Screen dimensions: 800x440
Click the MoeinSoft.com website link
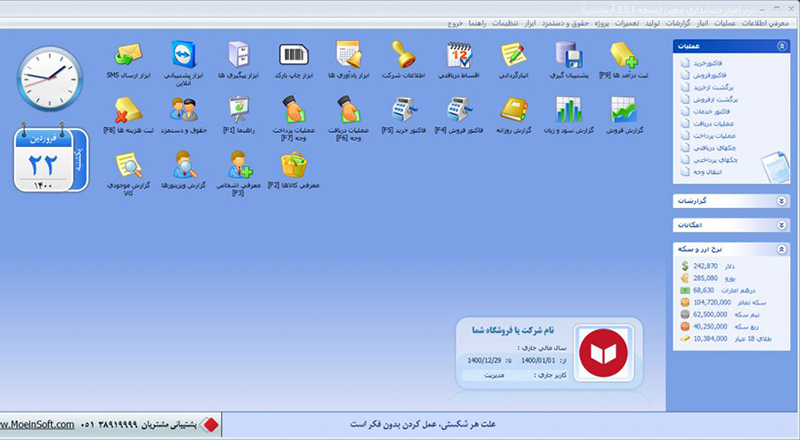coord(37,425)
